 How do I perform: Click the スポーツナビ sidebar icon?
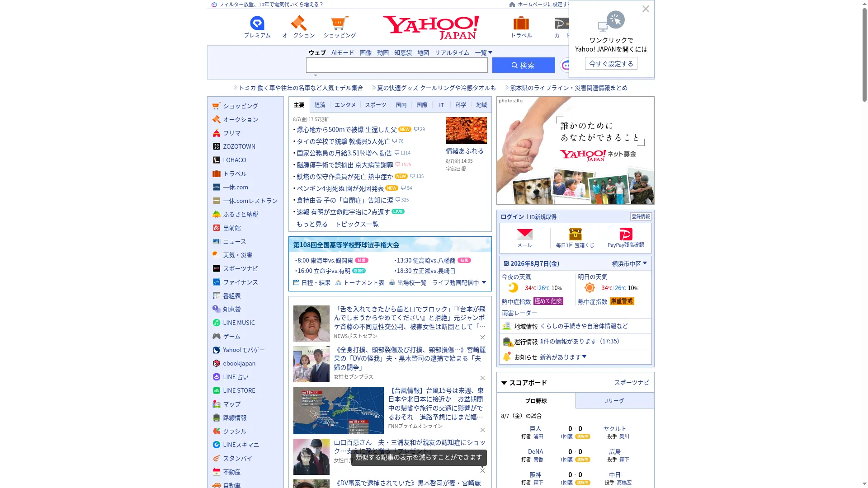pyautogui.click(x=217, y=268)
